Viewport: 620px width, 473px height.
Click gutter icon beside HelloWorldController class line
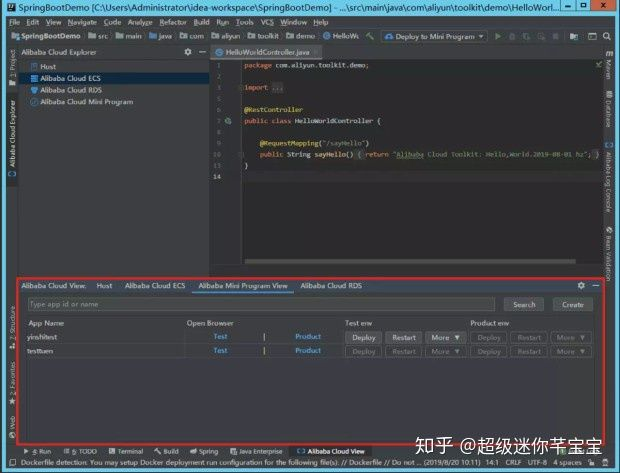pos(229,121)
